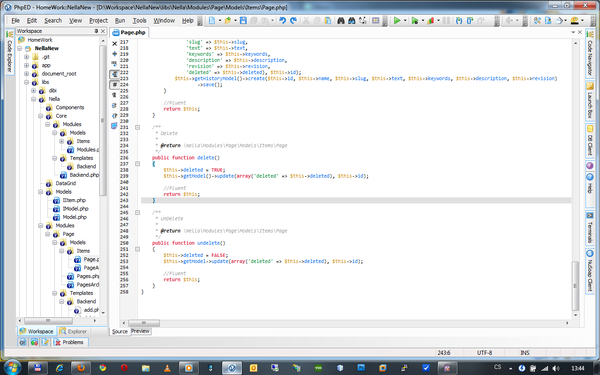Click the Paste clipboard toolbar icon
Image resolution: width=600 pixels, height=375 pixels.
[328, 21]
